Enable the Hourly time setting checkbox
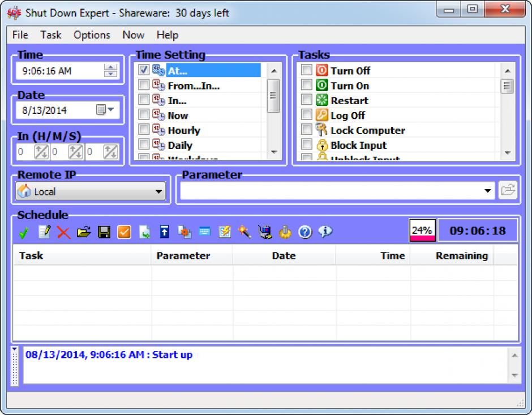The height and width of the screenshot is (415, 532). pos(144,129)
